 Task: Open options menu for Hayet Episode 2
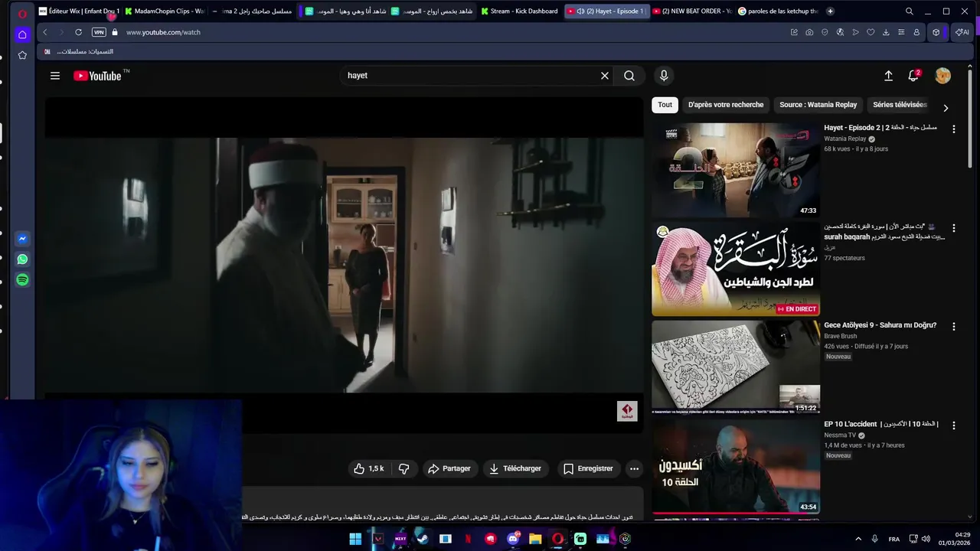click(954, 129)
